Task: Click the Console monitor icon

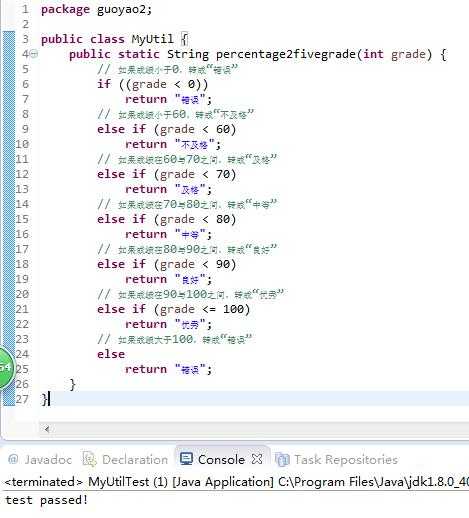Action: [186, 459]
